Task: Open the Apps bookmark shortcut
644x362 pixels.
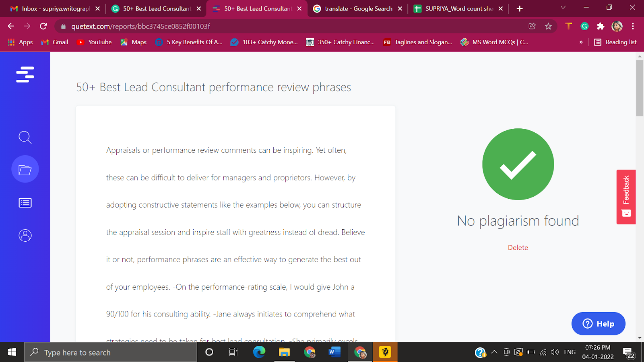Action: pos(20,42)
